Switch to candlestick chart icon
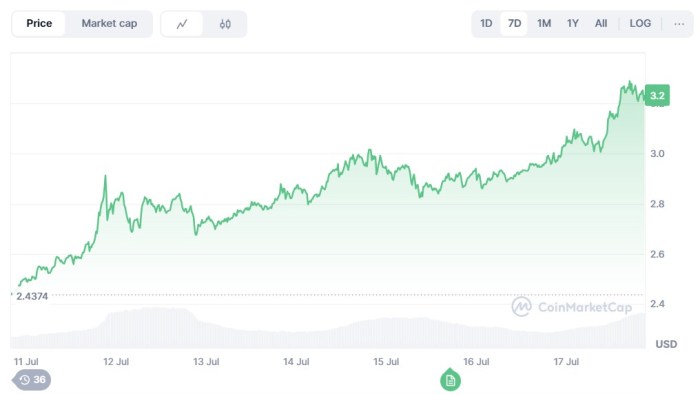 click(225, 24)
